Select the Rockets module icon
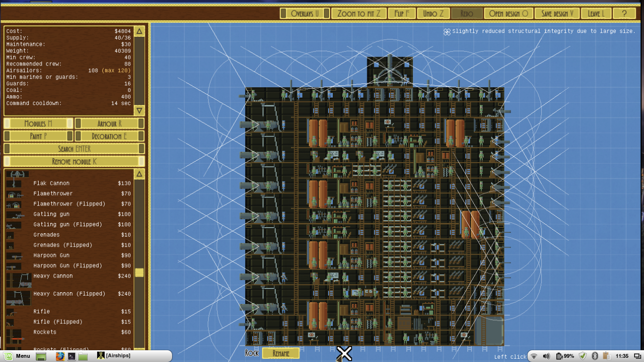 pyautogui.click(x=14, y=336)
